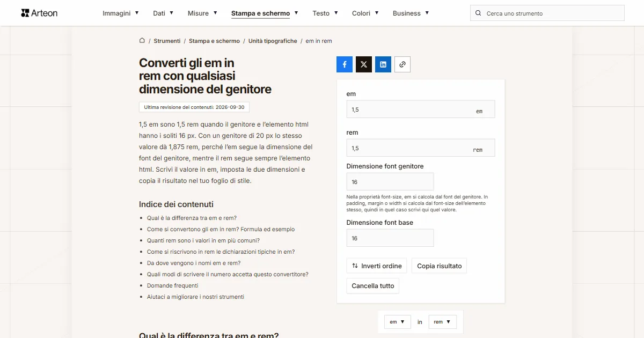
Task: Focus the Dimensione font genitore field
Action: [x=390, y=182]
